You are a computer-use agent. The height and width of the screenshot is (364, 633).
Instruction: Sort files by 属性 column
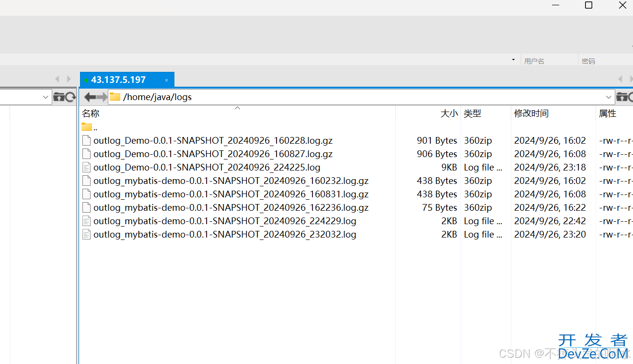tap(608, 114)
